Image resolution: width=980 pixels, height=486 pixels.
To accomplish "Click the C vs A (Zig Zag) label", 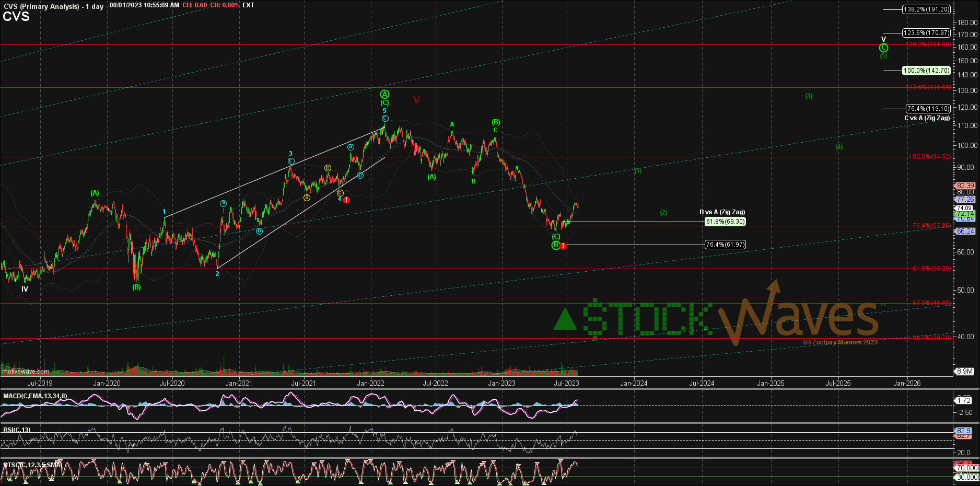I will pos(927,118).
